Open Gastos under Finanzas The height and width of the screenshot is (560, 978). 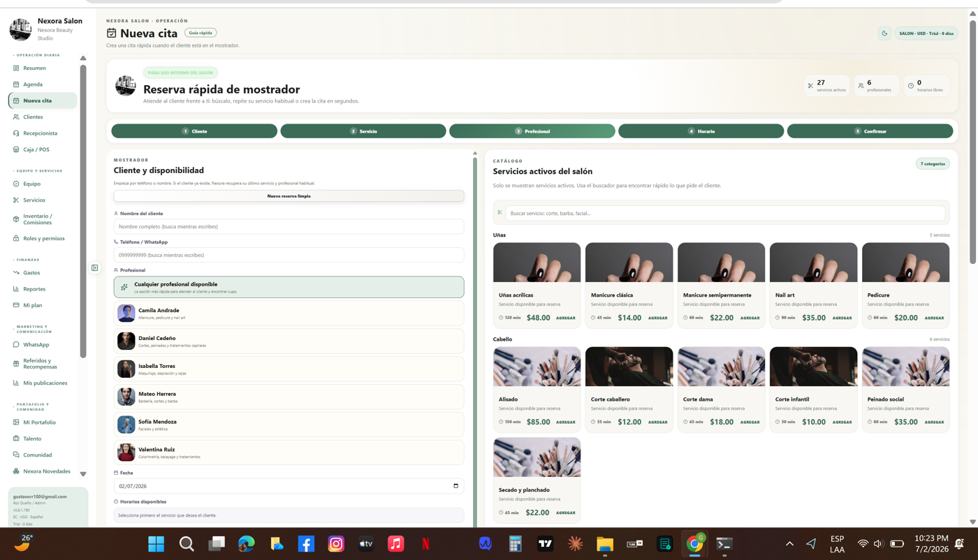pyautogui.click(x=43, y=272)
